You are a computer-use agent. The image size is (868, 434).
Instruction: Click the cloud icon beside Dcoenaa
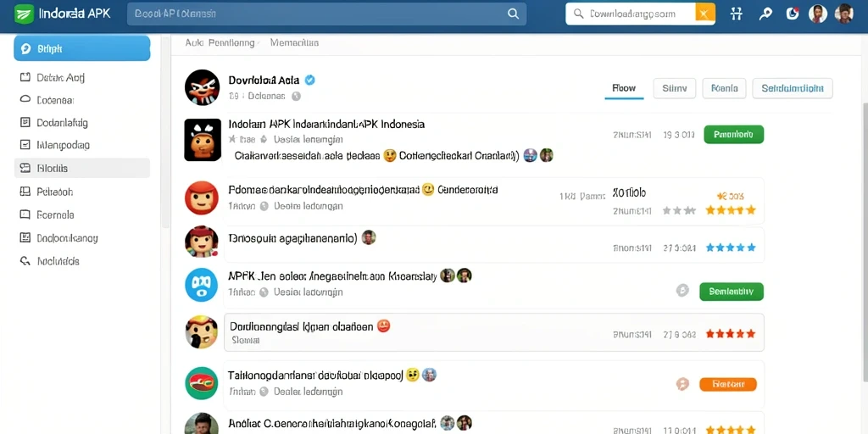[x=25, y=100]
